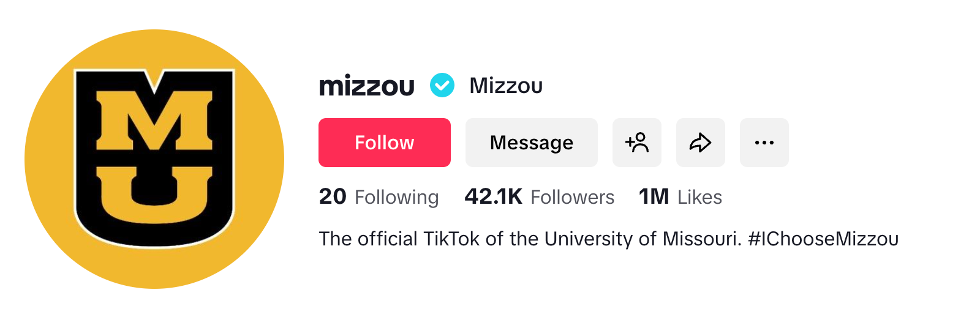Open the Followers list label
This screenshot has height=317, width=980.
572,197
